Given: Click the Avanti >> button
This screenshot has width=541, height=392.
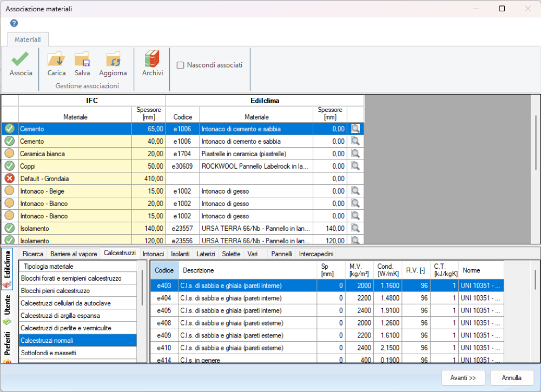Looking at the screenshot, I should point(463,378).
